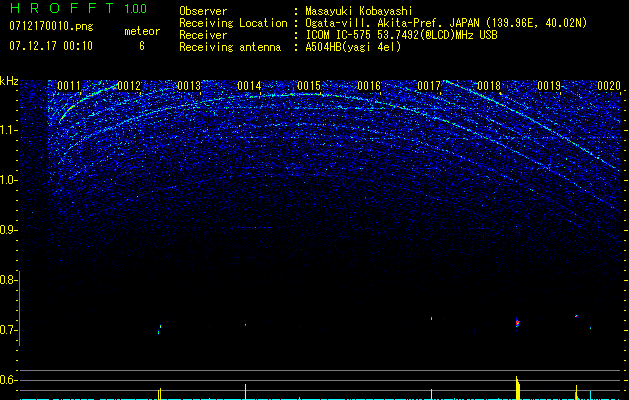Click the meteor count value 6
This screenshot has height=400, width=629.
coord(142,46)
